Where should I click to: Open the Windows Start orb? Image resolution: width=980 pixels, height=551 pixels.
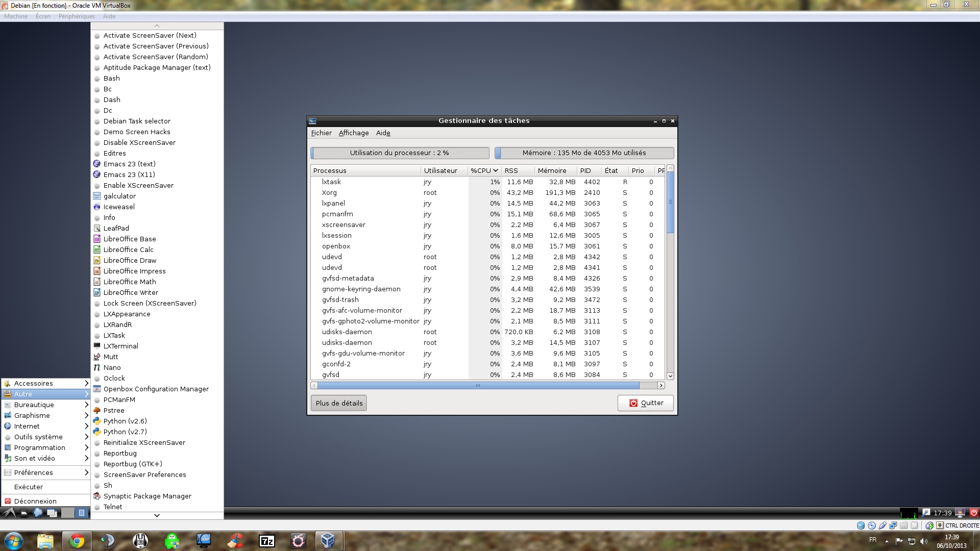pos(14,541)
